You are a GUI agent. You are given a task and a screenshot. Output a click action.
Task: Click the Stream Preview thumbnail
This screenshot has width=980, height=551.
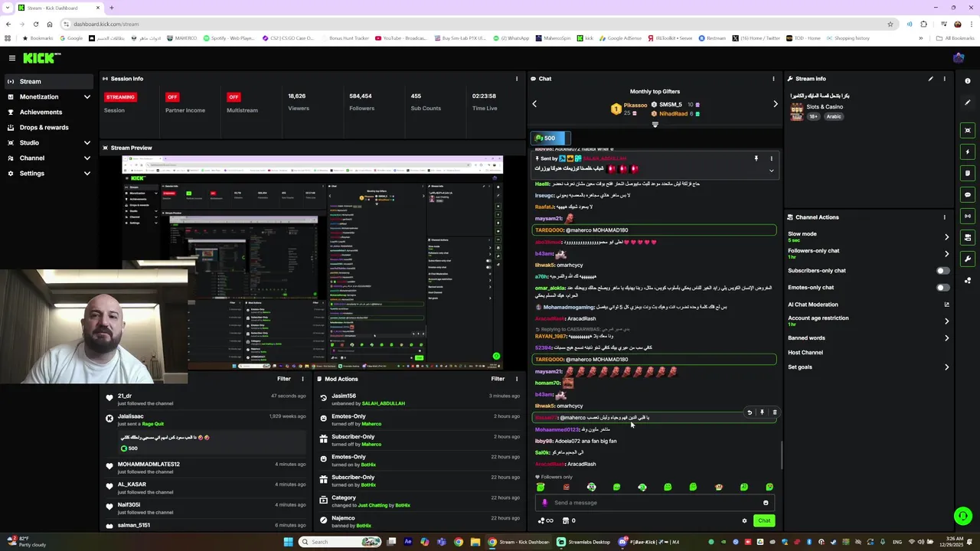(312, 263)
